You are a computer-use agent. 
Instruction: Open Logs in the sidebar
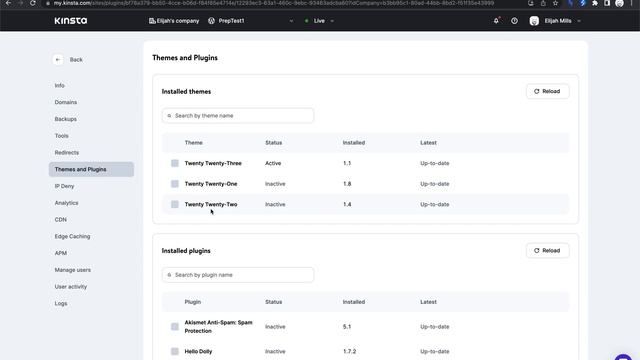pos(61,303)
